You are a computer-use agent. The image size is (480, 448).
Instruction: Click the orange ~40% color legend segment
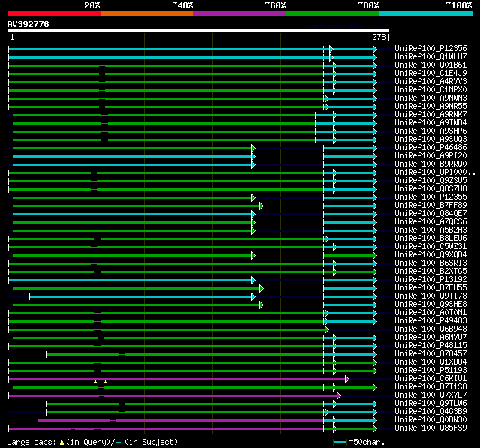click(x=147, y=14)
